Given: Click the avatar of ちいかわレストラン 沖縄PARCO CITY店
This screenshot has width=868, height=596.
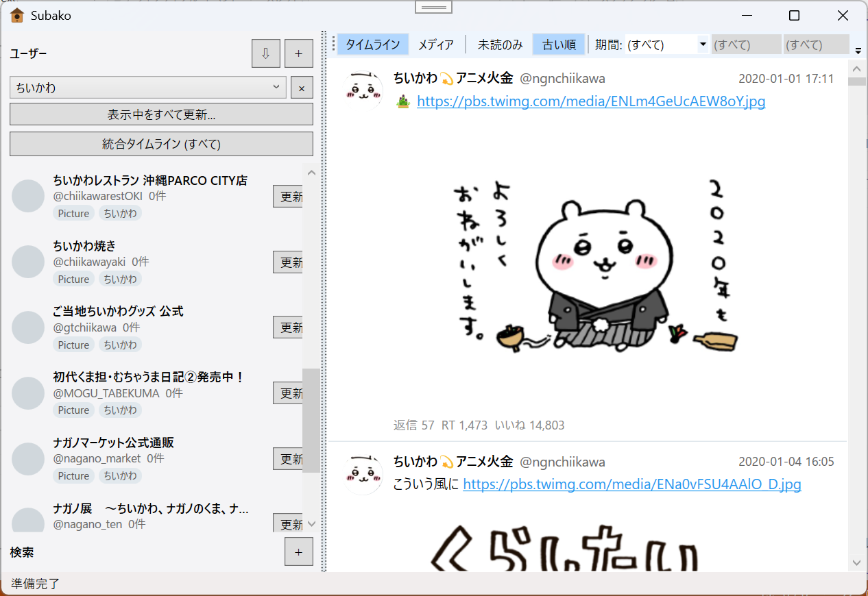Looking at the screenshot, I should (x=28, y=196).
